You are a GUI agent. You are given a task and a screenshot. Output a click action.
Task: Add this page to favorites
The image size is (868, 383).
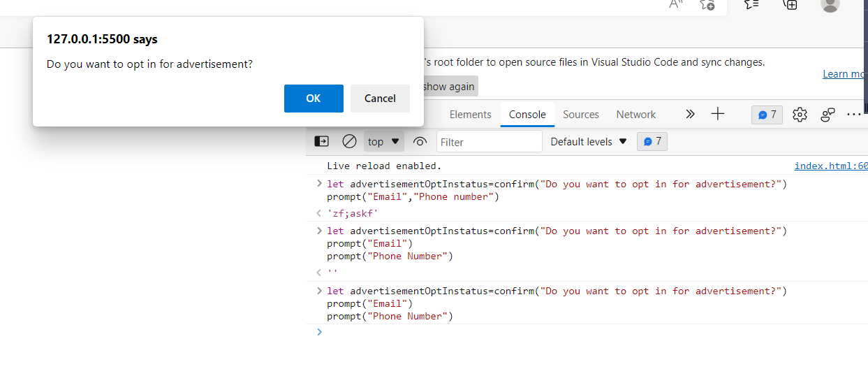pyautogui.click(x=707, y=3)
